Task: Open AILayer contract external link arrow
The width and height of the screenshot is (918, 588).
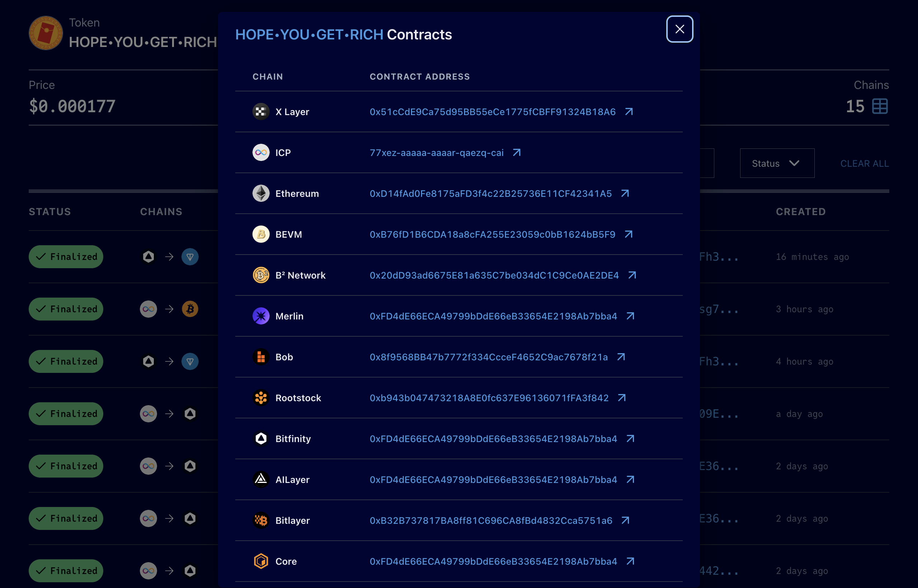Action: [630, 479]
